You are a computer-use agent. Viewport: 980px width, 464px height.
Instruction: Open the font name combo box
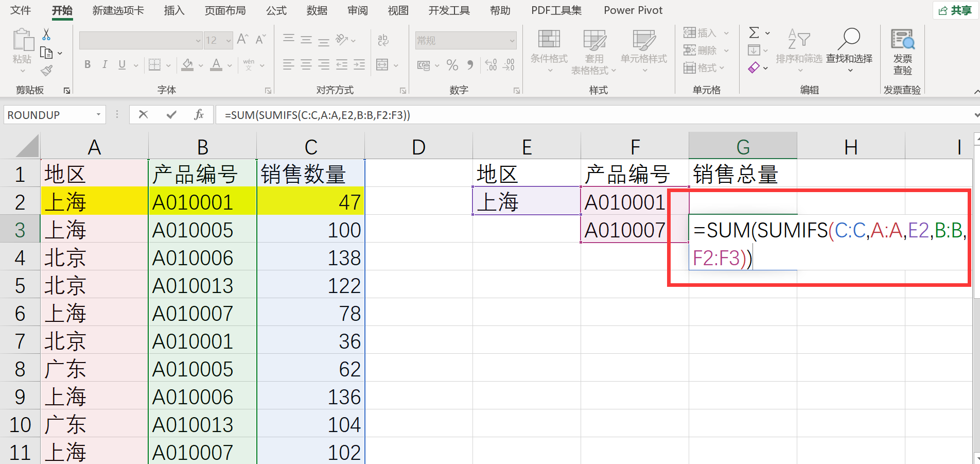(x=141, y=40)
